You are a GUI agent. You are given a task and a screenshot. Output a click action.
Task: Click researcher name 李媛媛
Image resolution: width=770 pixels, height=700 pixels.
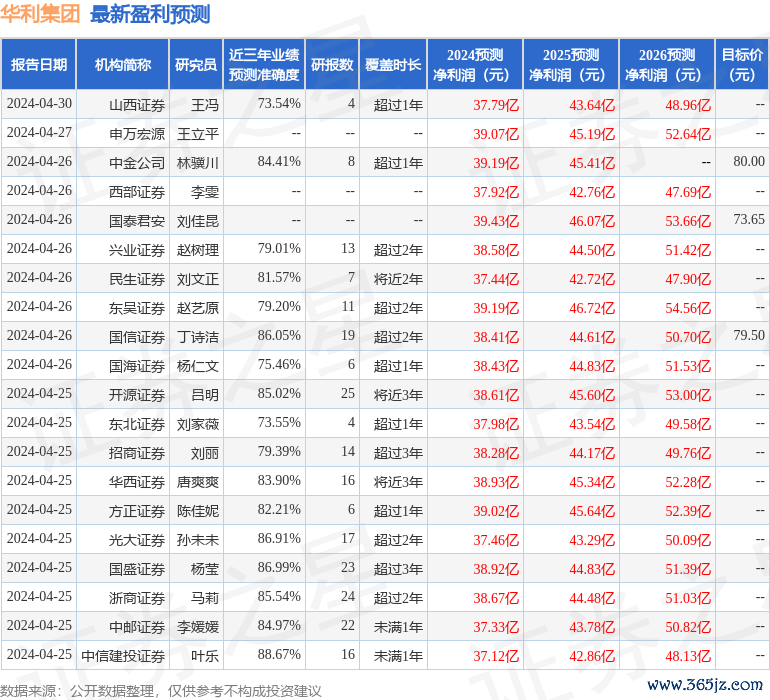[x=198, y=627]
